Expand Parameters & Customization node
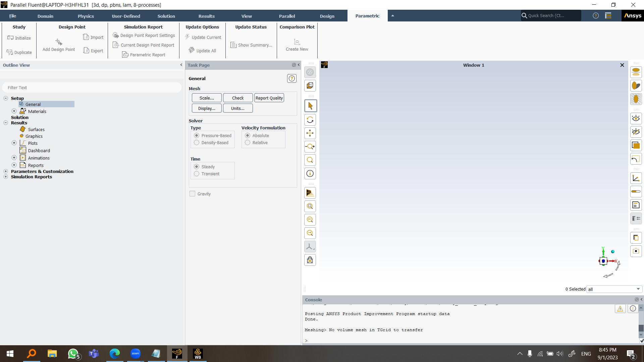 [6, 171]
